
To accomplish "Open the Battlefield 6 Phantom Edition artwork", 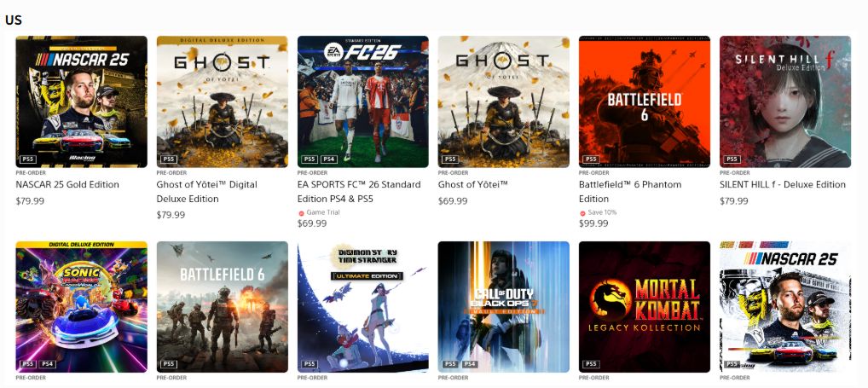I will tap(645, 101).
